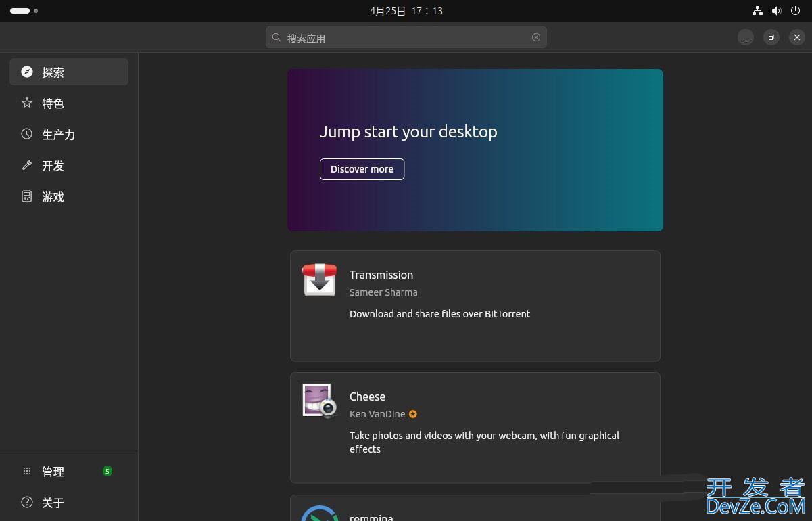Click the green updates badge showing 5
The height and width of the screenshot is (521, 812).
pos(107,471)
